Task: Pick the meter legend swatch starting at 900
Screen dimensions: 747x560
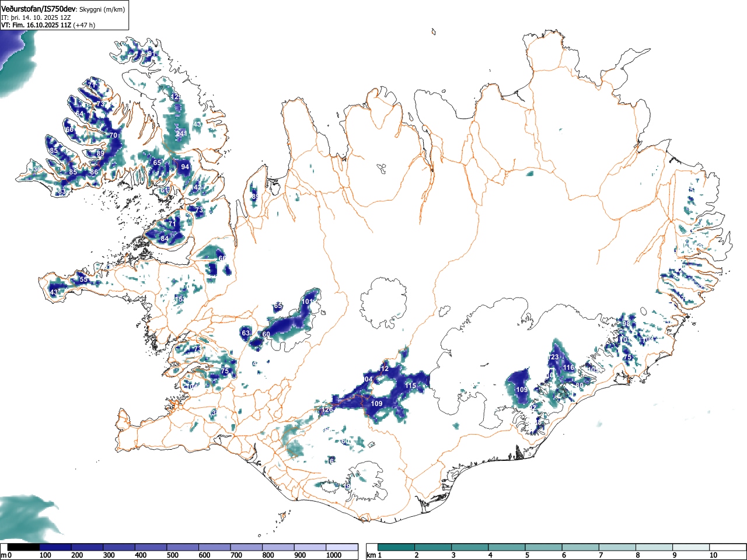Action: 310,547
